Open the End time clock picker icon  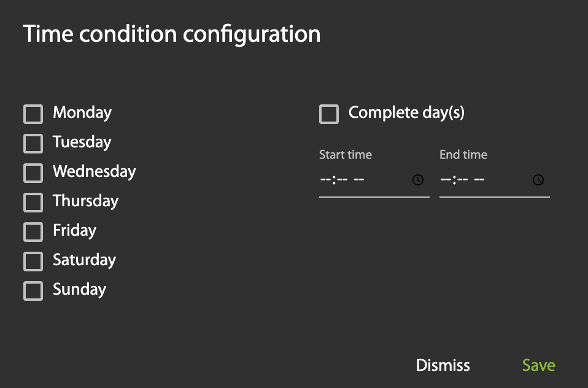[538, 180]
